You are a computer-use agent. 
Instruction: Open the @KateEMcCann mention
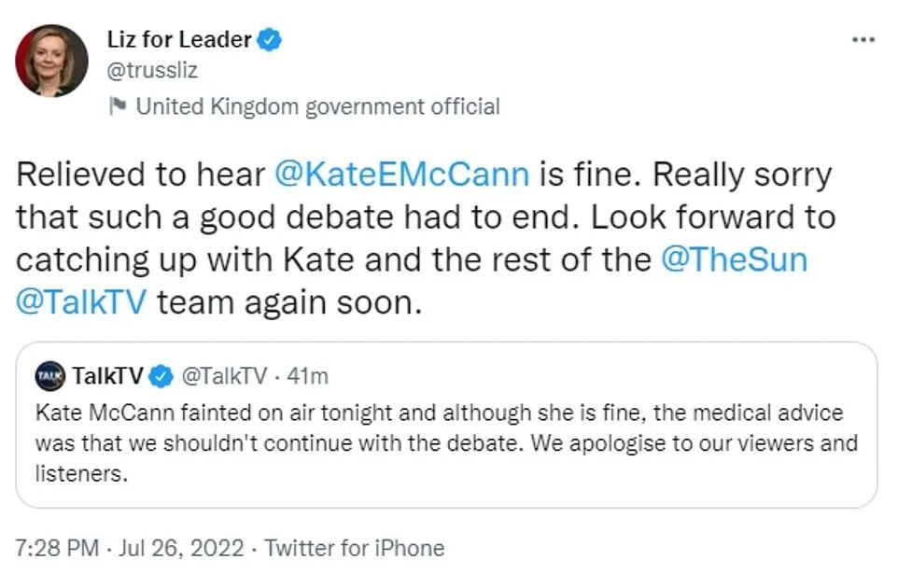click(x=402, y=175)
